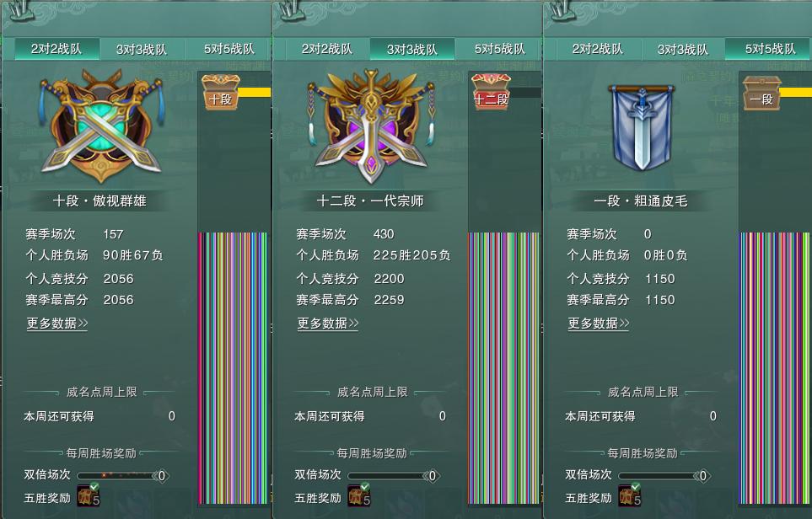Switch to 2对2战队 tab in left panel
The height and width of the screenshot is (519, 812).
click(x=56, y=49)
